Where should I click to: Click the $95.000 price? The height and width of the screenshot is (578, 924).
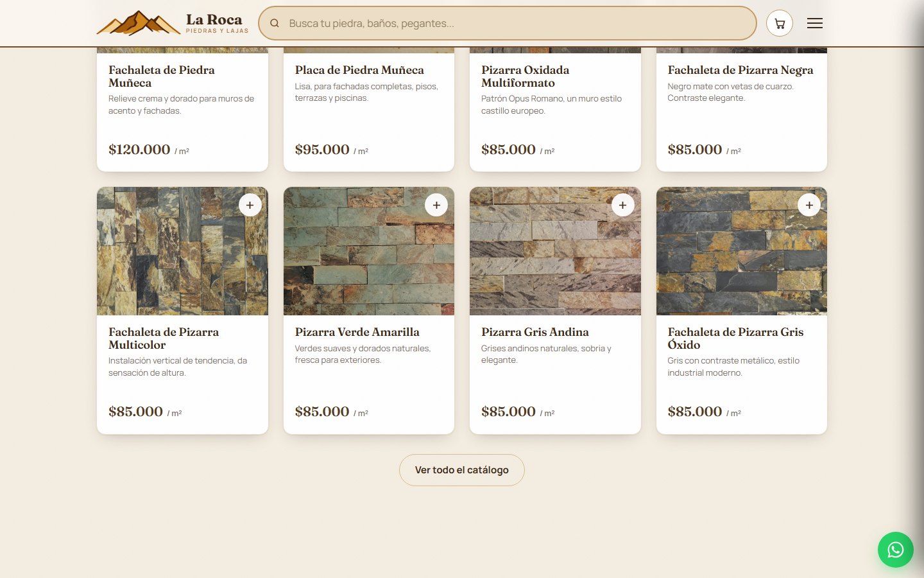click(x=322, y=150)
